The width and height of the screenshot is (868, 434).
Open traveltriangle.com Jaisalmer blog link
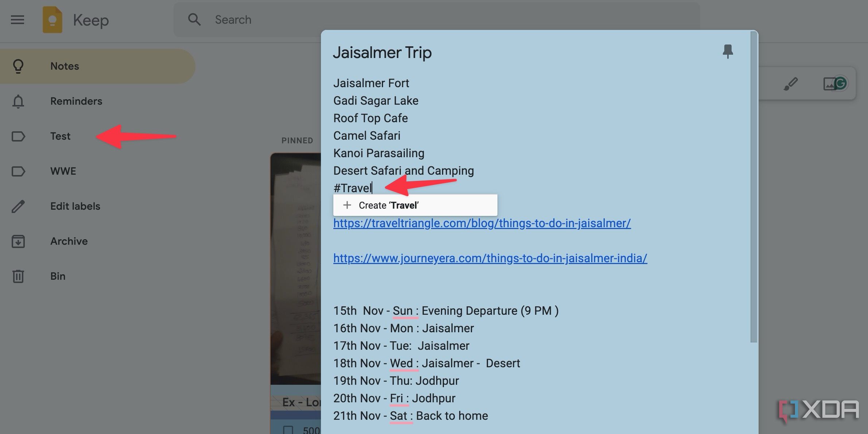482,222
